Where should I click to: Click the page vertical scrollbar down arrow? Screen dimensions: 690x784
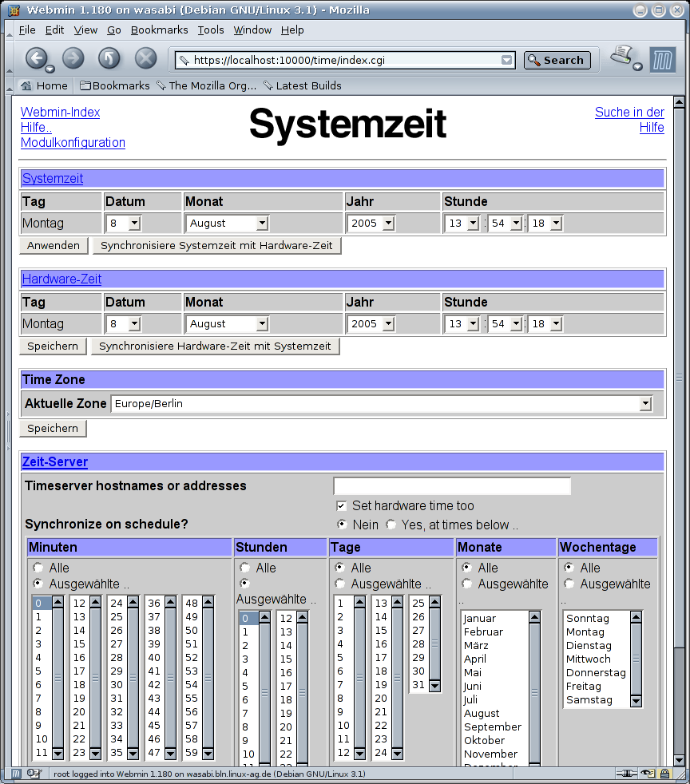679,759
